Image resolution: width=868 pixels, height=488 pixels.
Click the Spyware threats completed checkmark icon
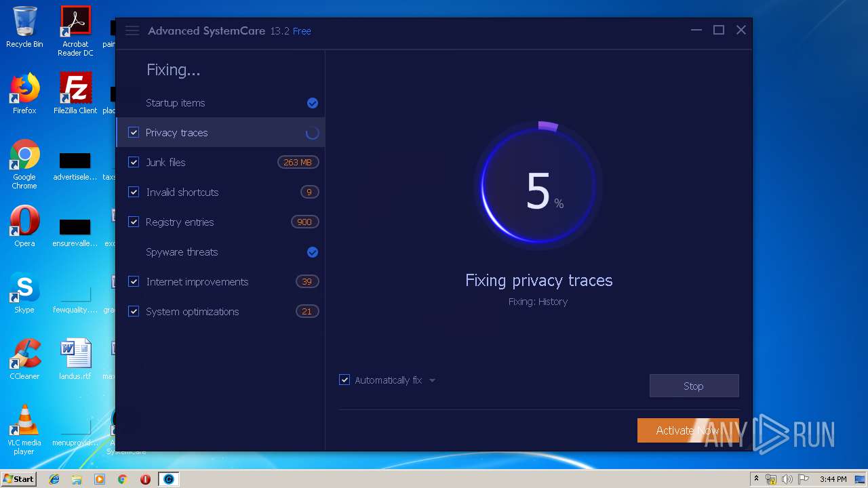[313, 252]
